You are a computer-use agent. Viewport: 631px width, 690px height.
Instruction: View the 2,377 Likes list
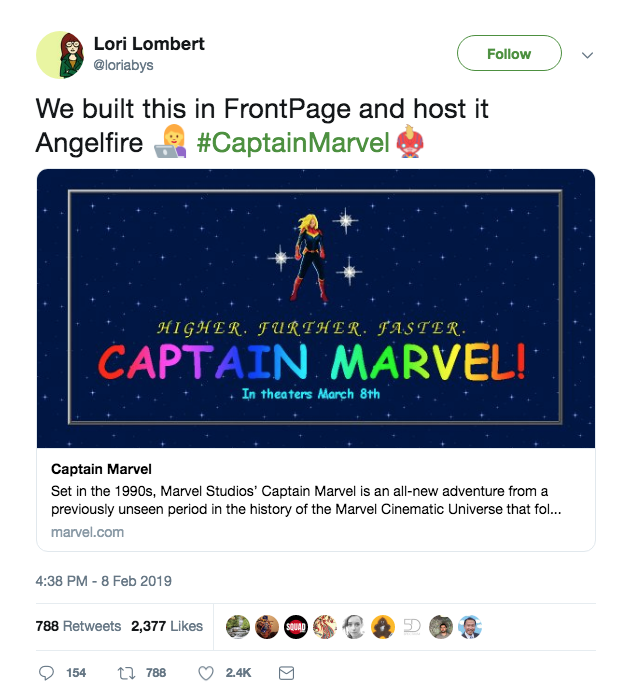click(x=167, y=626)
